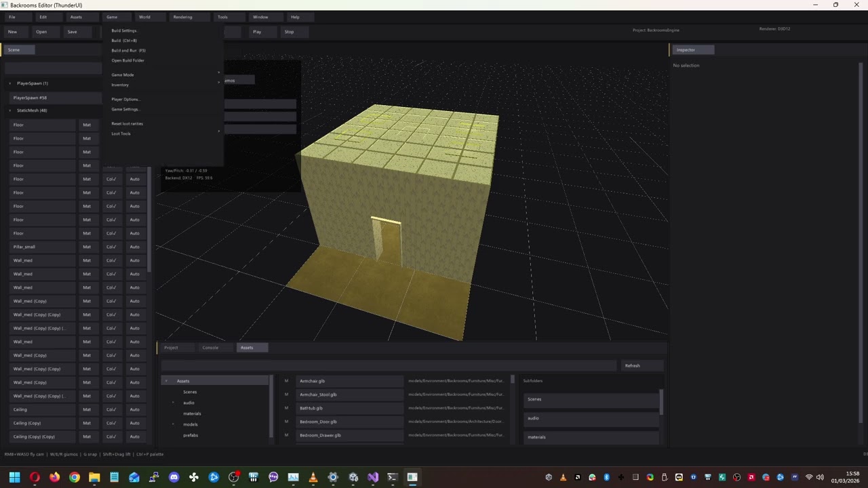
Task: Select Bedroom_Drawer.glb asset
Action: click(349, 435)
